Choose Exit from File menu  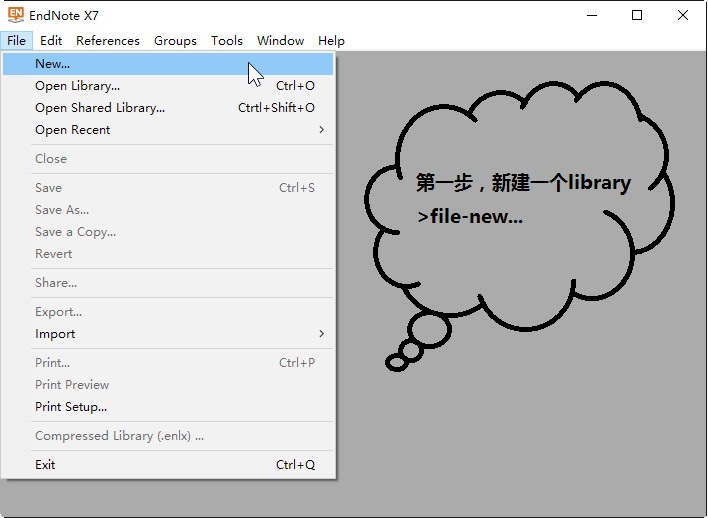click(168, 465)
